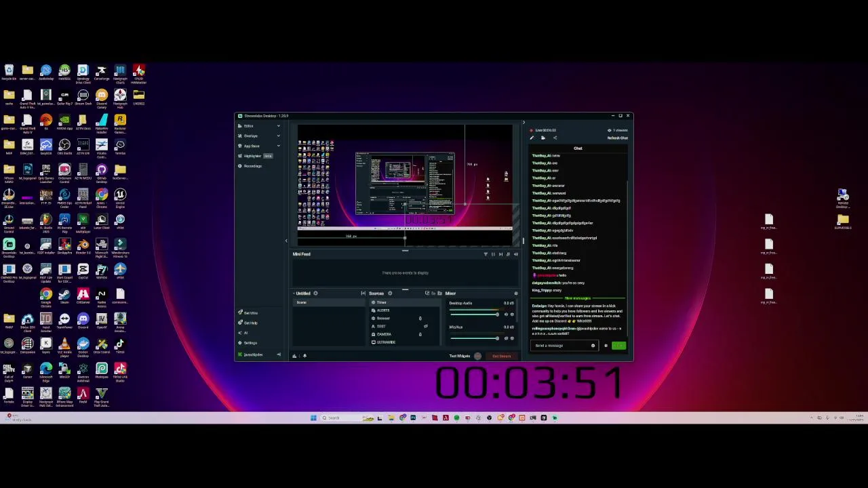Open chat settings gear icon

(606, 346)
